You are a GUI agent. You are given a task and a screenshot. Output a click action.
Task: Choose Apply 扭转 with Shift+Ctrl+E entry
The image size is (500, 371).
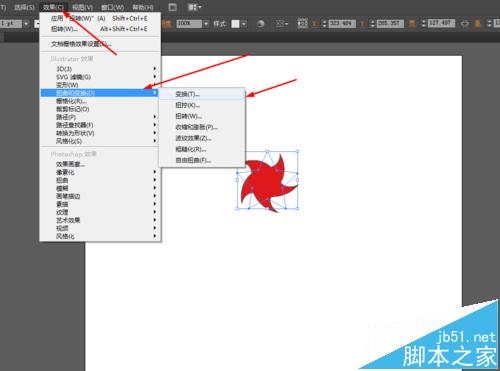click(100, 18)
